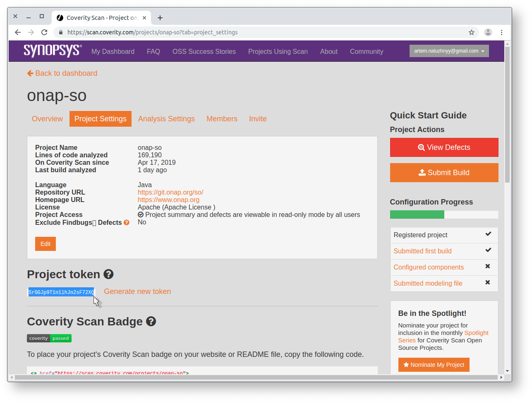
Task: Click the scrollbar up arrow
Action: [507, 43]
